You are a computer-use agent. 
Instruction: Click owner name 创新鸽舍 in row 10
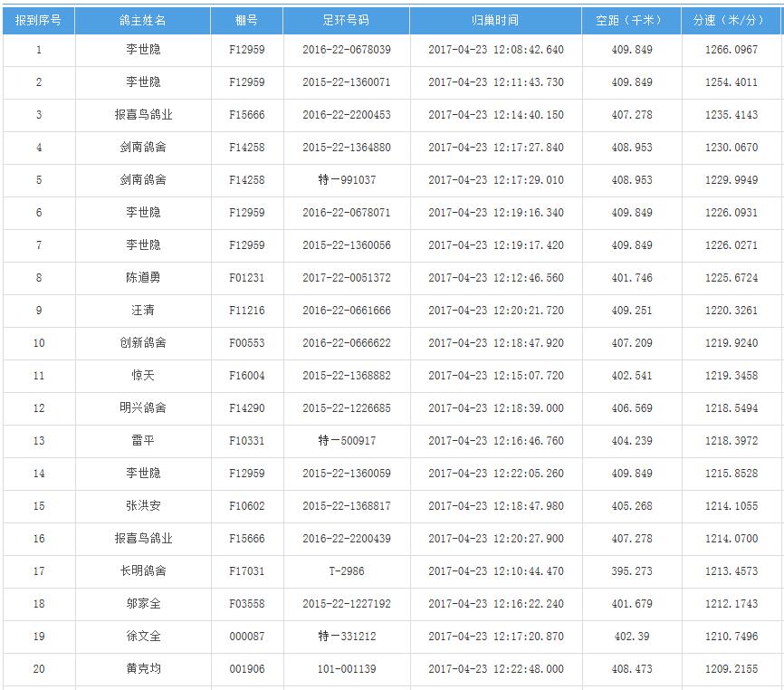click(143, 343)
